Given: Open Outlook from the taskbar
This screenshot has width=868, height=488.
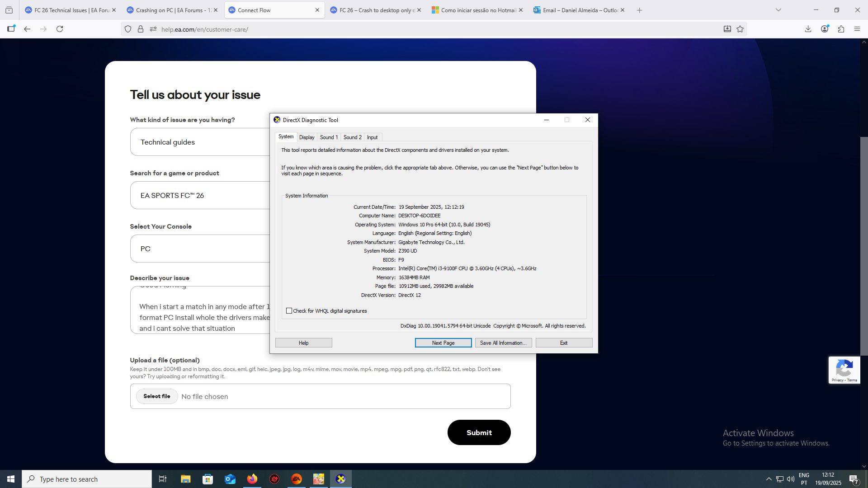Looking at the screenshot, I should (230, 479).
